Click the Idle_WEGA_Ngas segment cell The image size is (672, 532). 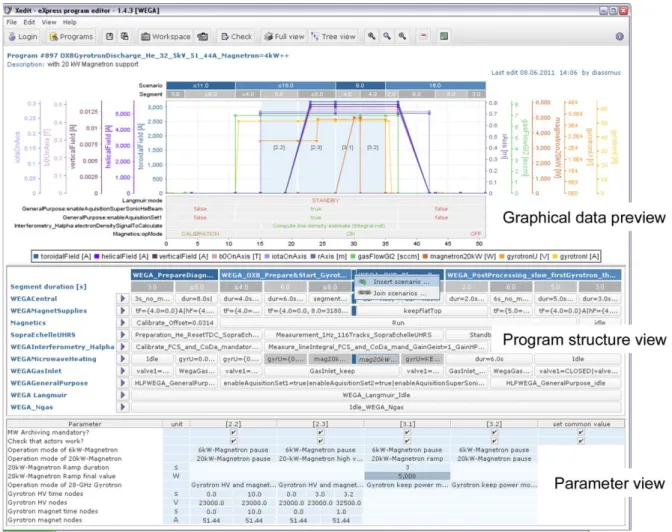(x=376, y=407)
